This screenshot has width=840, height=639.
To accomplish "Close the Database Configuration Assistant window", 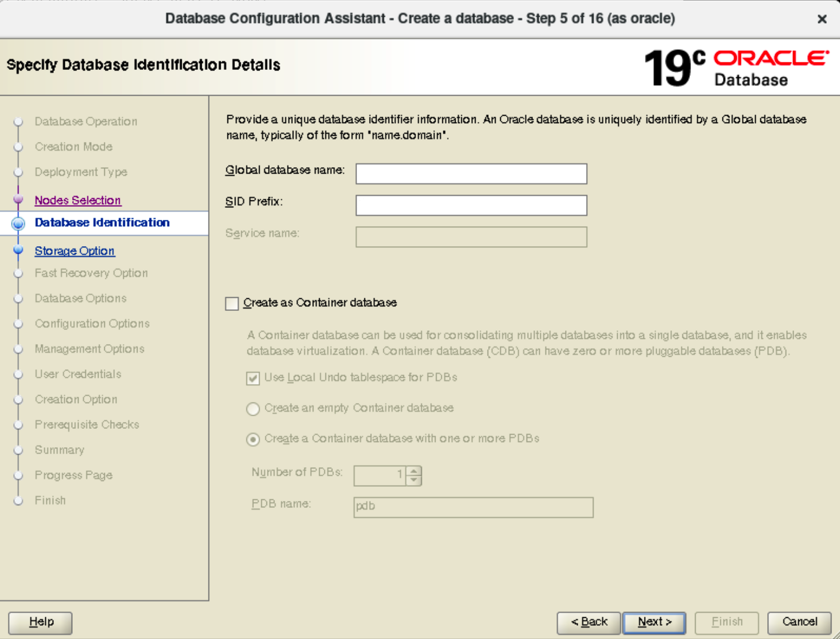I will [822, 19].
